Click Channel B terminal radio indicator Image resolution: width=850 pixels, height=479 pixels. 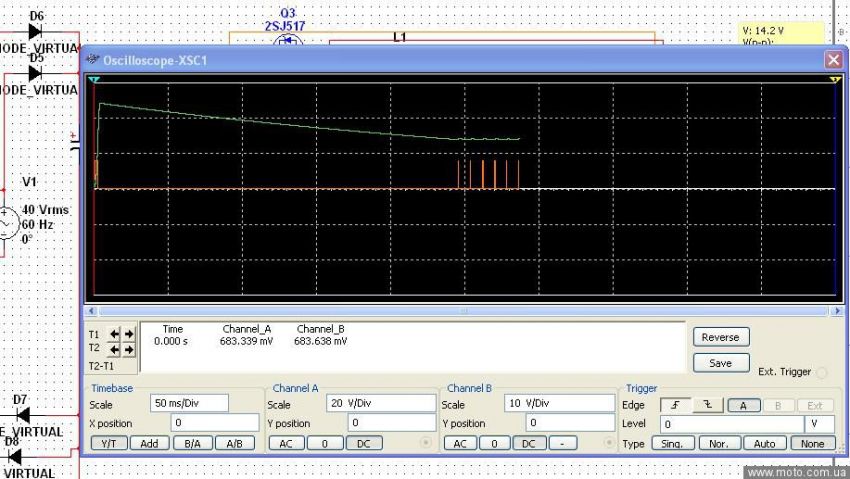[x=609, y=443]
